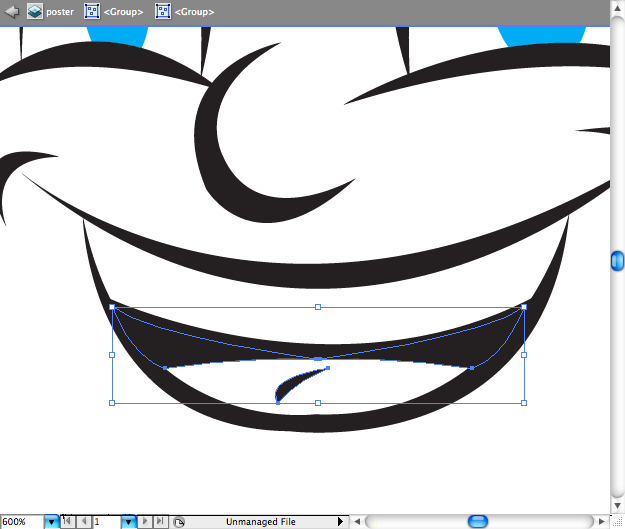This screenshot has width=625, height=529.
Task: Click the horizontal scroll left arrow
Action: (357, 521)
